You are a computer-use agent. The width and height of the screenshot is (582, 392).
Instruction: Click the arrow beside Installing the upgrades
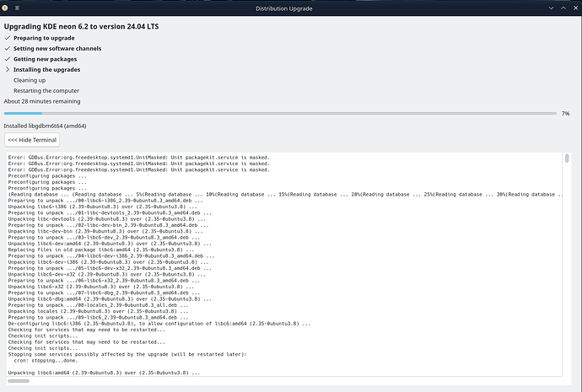(x=8, y=69)
